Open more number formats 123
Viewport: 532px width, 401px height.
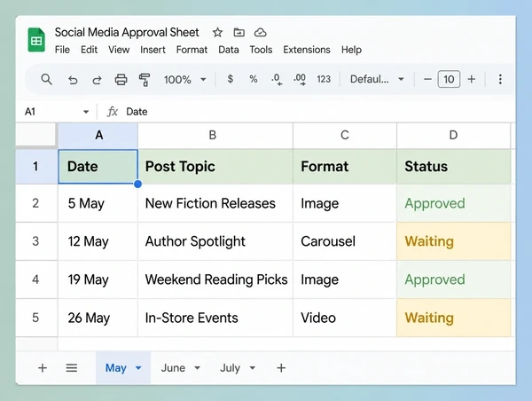(324, 79)
